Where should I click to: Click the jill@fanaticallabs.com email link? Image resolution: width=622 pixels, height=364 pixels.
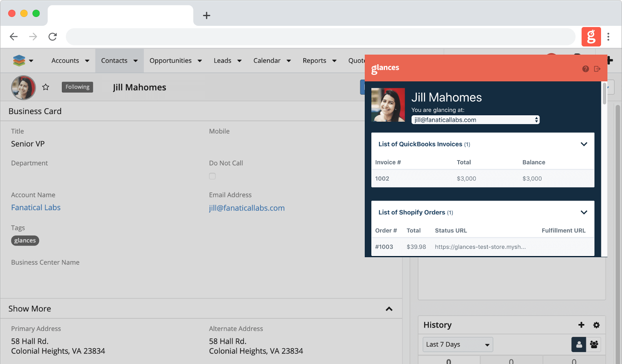pos(247,208)
